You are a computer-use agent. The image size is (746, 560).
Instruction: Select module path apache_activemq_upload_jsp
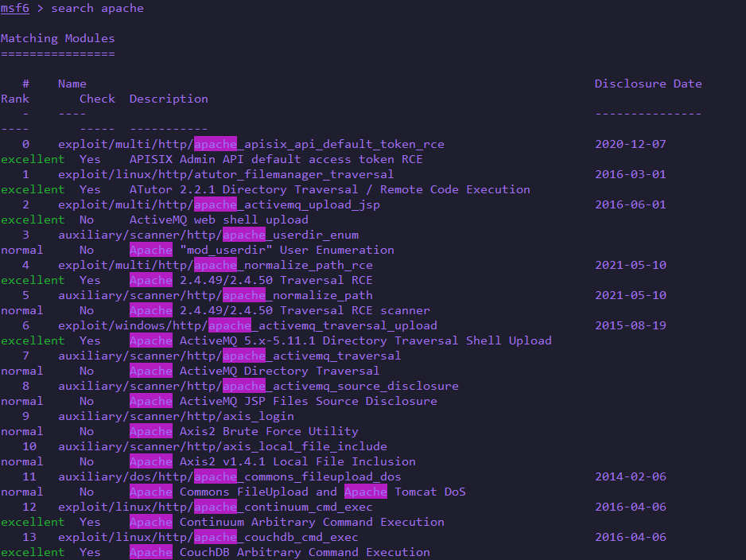pos(219,204)
